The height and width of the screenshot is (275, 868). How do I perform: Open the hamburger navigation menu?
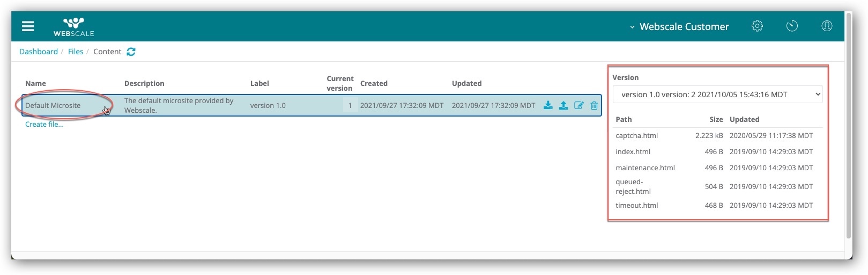pos(28,26)
